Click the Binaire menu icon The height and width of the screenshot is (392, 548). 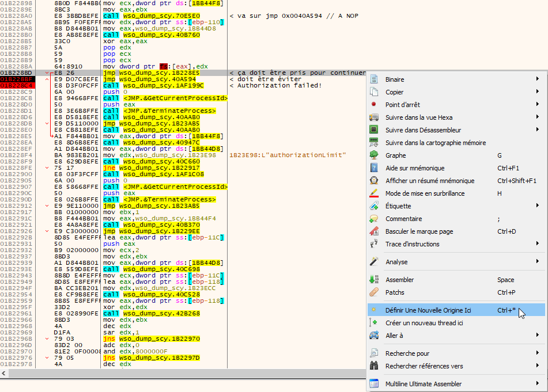click(374, 79)
